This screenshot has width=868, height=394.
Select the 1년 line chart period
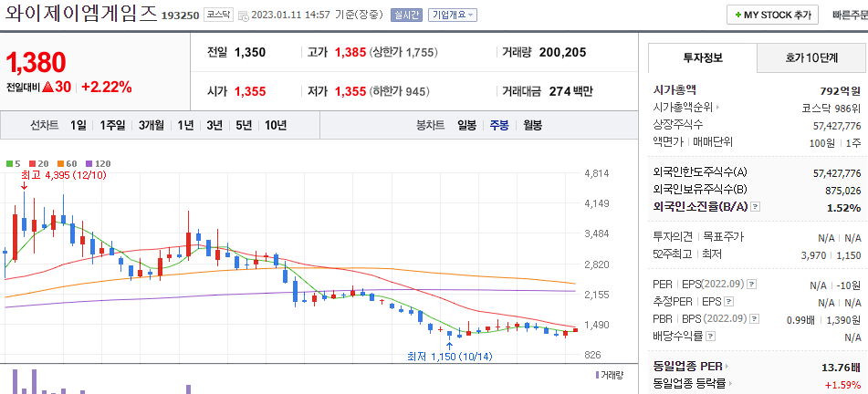(185, 125)
